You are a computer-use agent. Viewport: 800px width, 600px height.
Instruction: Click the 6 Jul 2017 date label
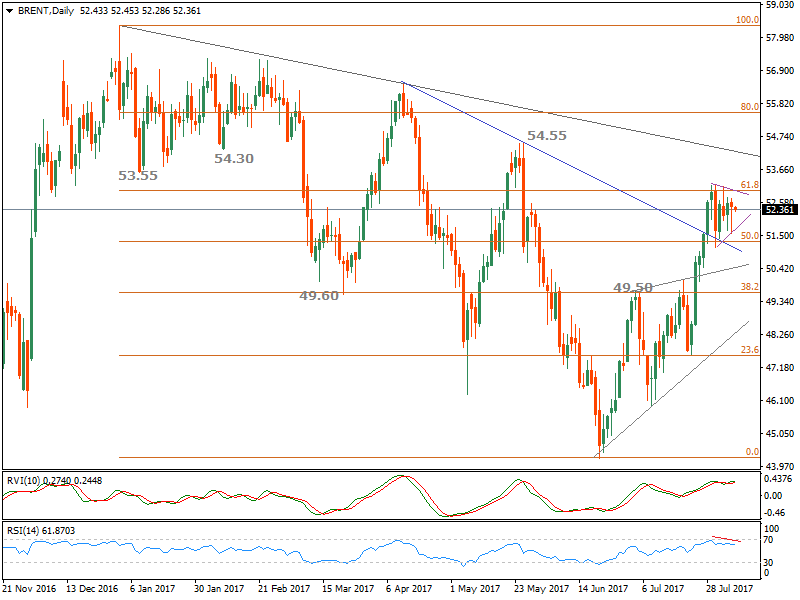[663, 588]
